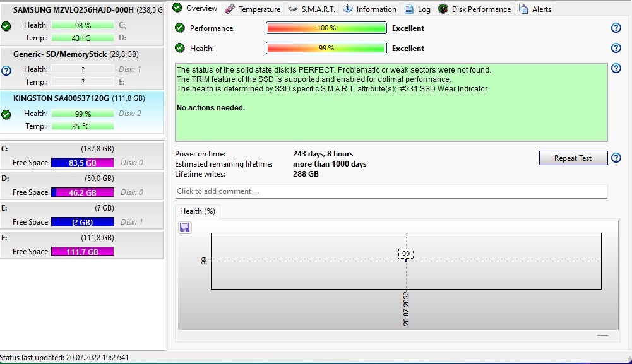The image size is (632, 364).
Task: Click E: free space bar (? GB)
Action: pos(83,222)
